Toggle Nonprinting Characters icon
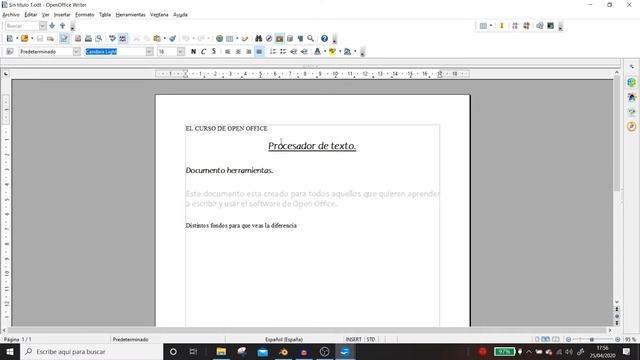640x360 pixels. point(300,38)
